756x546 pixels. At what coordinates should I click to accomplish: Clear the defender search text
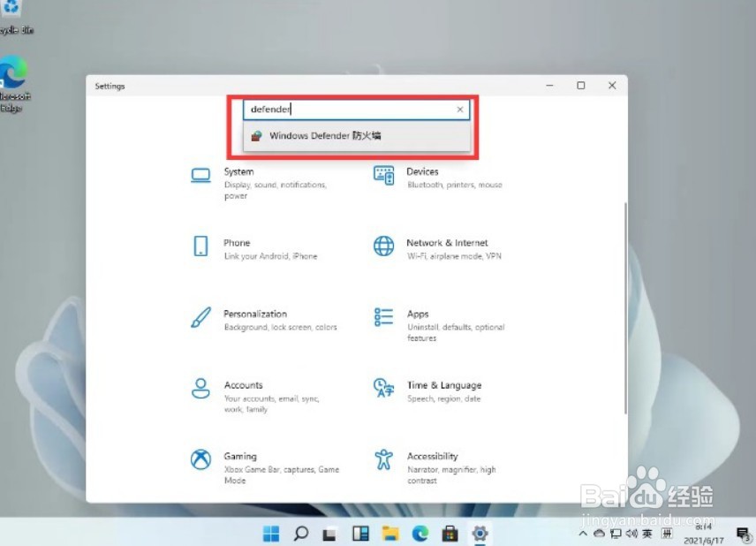tap(460, 110)
